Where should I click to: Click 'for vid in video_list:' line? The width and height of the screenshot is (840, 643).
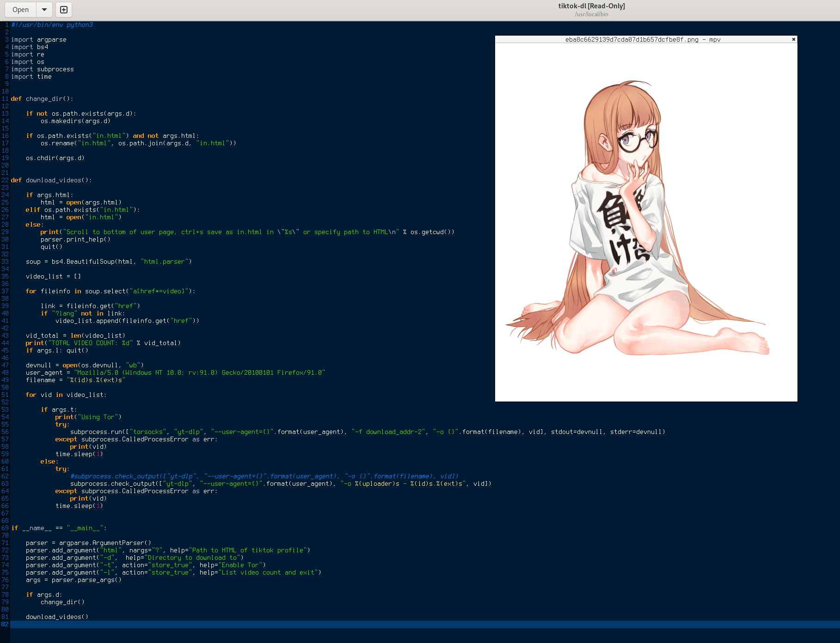click(x=66, y=395)
